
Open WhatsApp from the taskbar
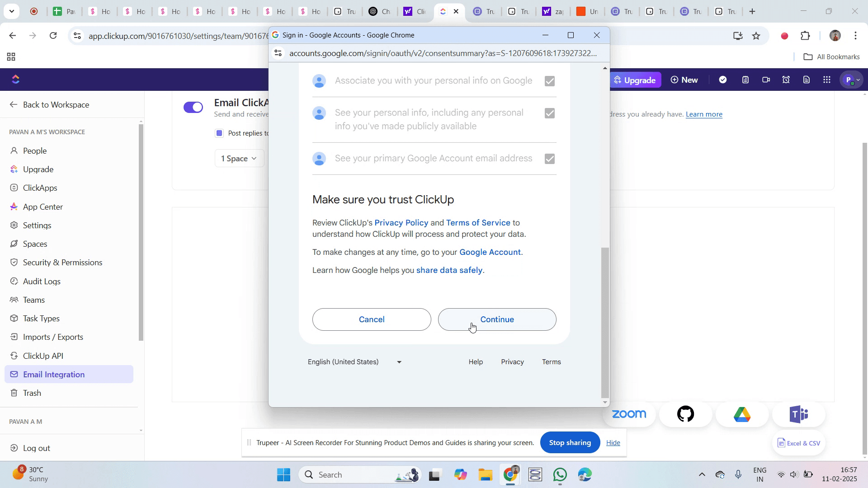pos(560,475)
